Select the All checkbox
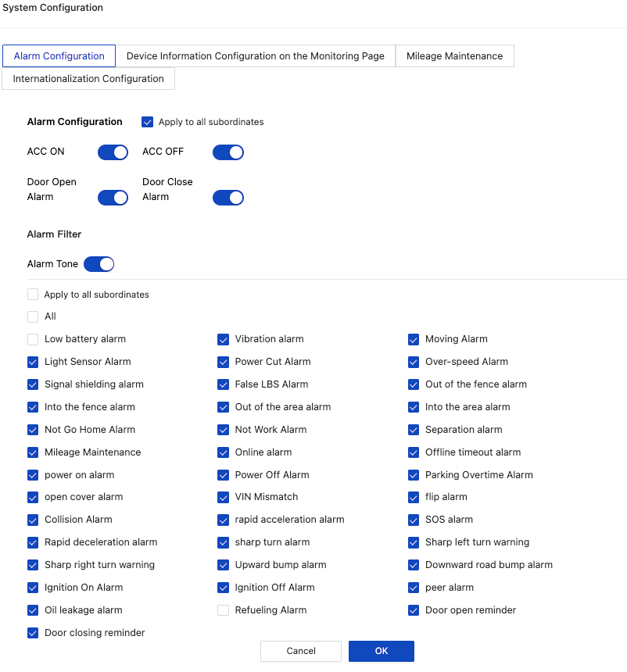Viewport: 627px width, 672px height. [x=32, y=316]
